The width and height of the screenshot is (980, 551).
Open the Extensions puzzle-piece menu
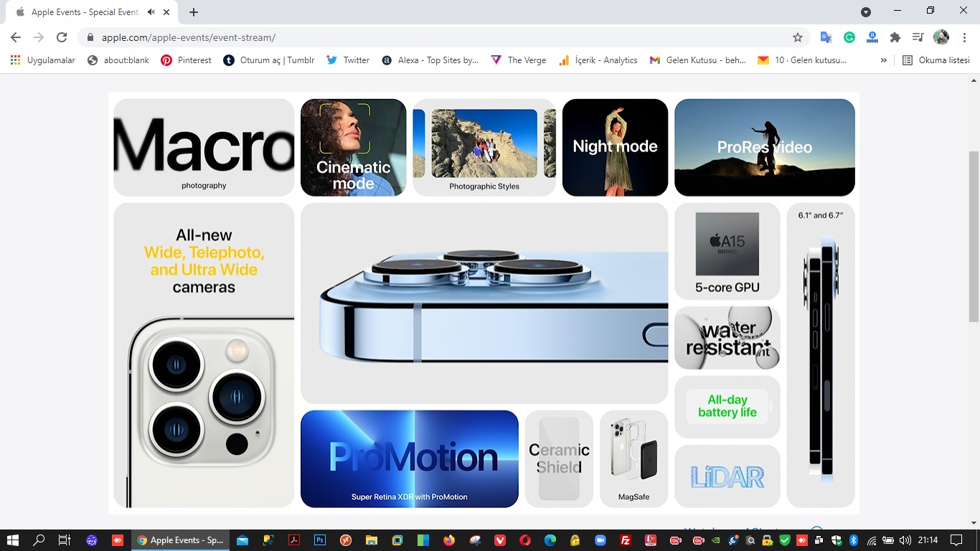(895, 37)
